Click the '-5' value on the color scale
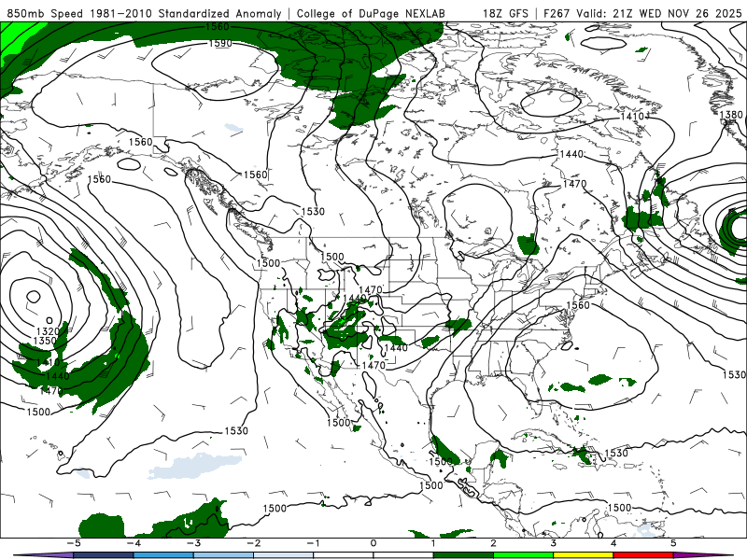The height and width of the screenshot is (560, 747). pyautogui.click(x=74, y=544)
